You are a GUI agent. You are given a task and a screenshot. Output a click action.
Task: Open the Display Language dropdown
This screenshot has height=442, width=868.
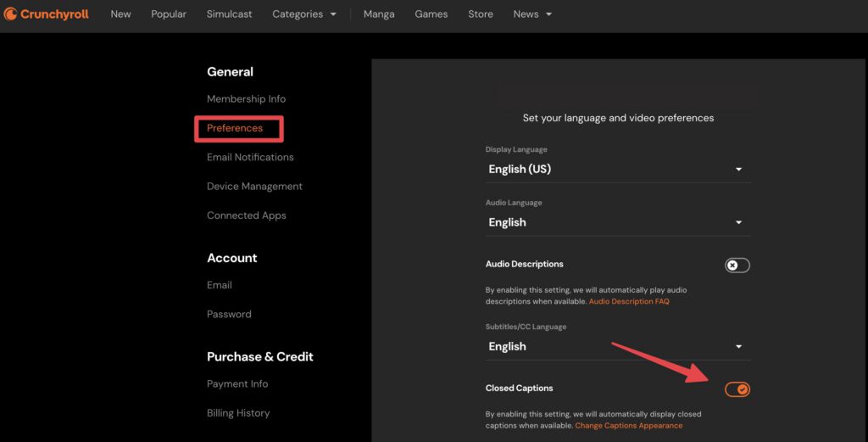[x=618, y=169]
